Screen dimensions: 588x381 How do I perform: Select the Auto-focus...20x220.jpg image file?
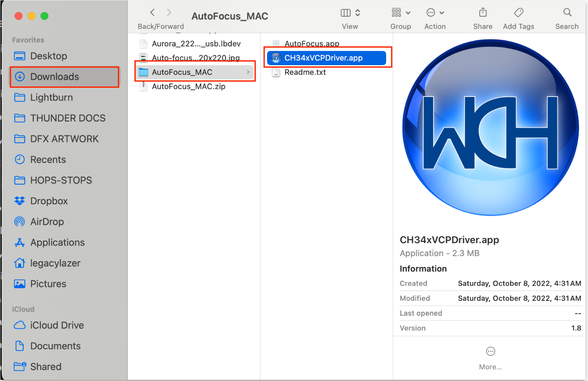pyautogui.click(x=196, y=58)
